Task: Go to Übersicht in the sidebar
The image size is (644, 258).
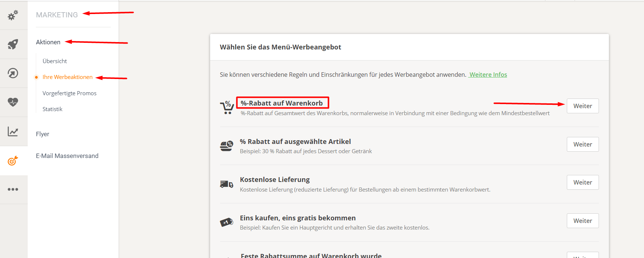Action: (55, 61)
